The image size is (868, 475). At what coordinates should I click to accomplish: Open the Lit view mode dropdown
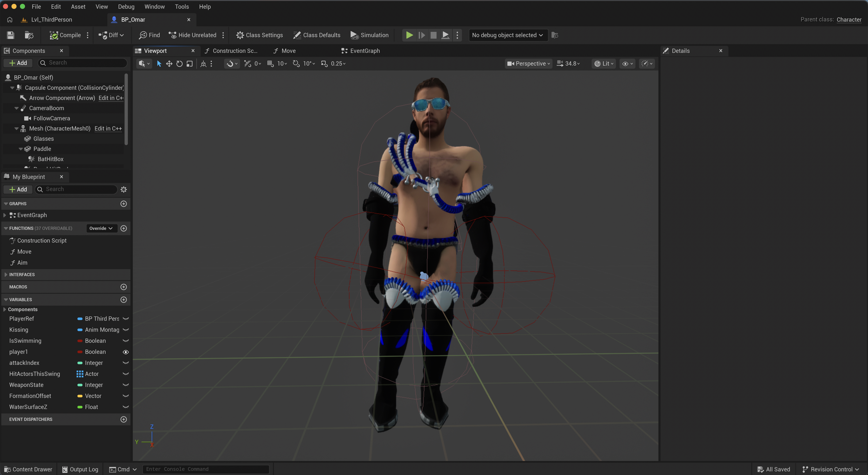[x=603, y=64]
